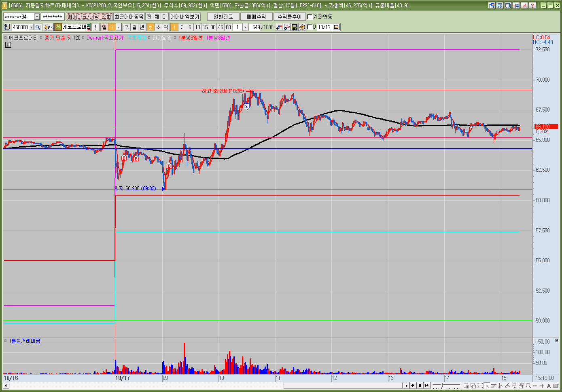The height and width of the screenshot is (392, 562).
Task: Toggle the D checkbox before the date field
Action: pos(310,27)
